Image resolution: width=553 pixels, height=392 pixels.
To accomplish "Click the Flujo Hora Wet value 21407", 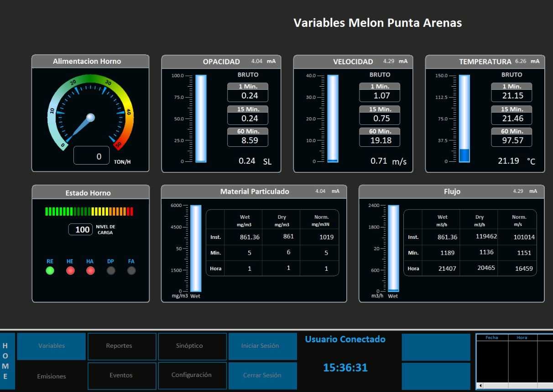I will [x=447, y=268].
